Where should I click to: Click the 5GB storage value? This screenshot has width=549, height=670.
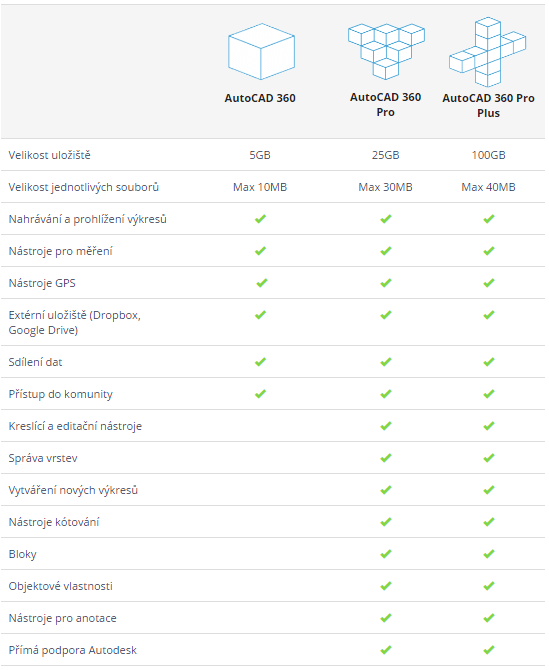pos(260,155)
